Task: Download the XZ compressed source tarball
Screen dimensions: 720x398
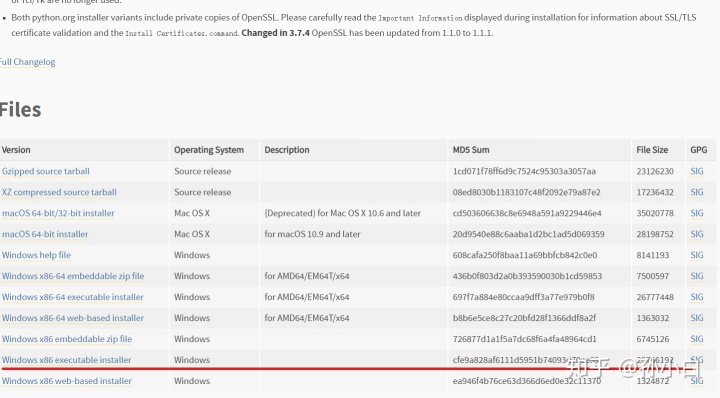Action: pos(59,192)
